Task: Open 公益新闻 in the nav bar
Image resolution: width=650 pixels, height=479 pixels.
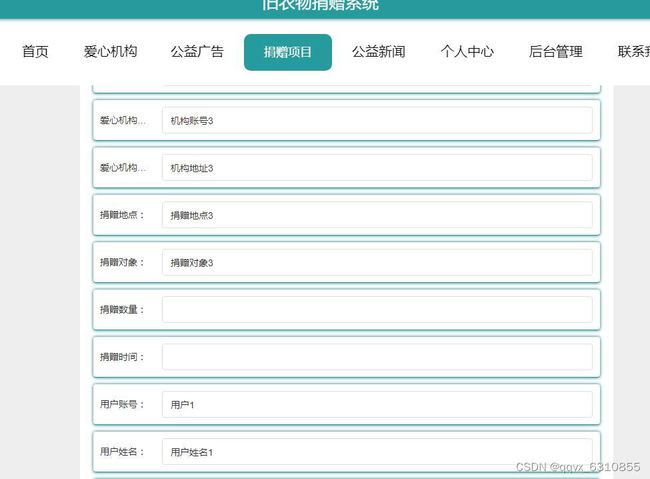Action: [378, 52]
